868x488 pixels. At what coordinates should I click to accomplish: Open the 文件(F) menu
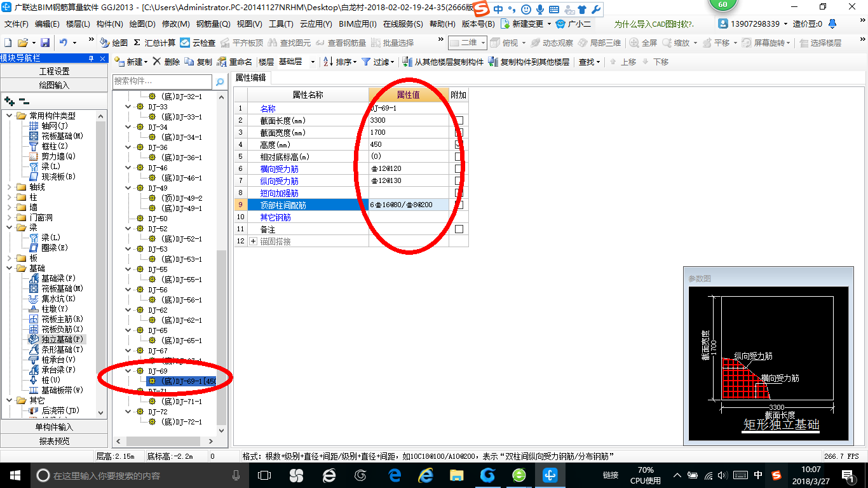(17, 24)
